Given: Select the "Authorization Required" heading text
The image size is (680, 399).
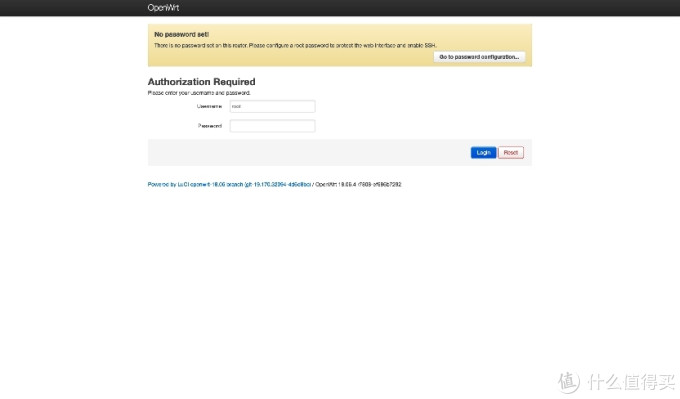Looking at the screenshot, I should [202, 82].
